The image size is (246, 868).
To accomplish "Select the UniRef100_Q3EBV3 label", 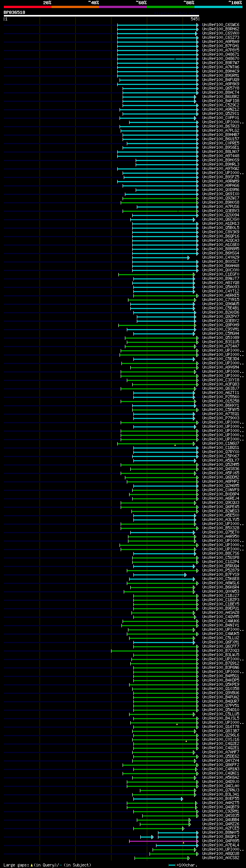I will 221,211.
